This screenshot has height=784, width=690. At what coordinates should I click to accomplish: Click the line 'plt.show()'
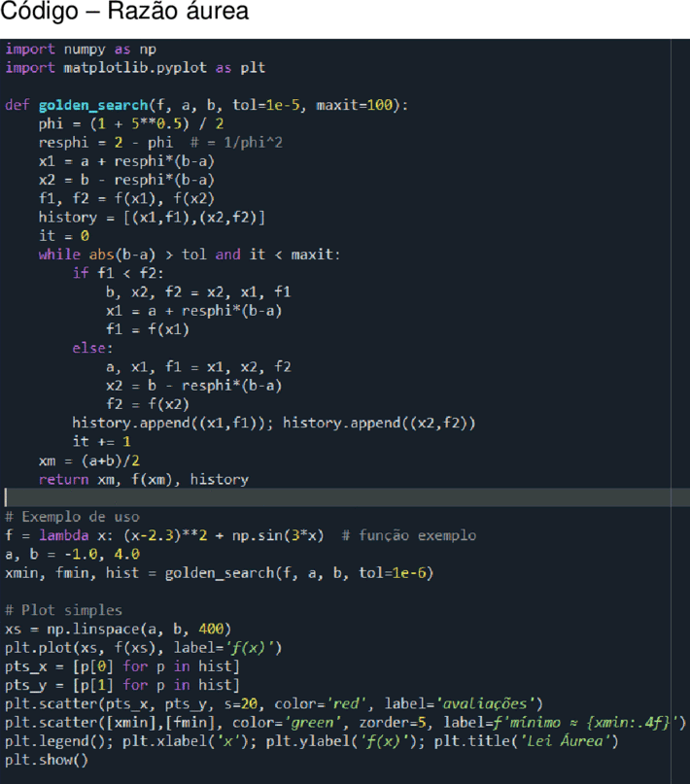tap(47, 760)
